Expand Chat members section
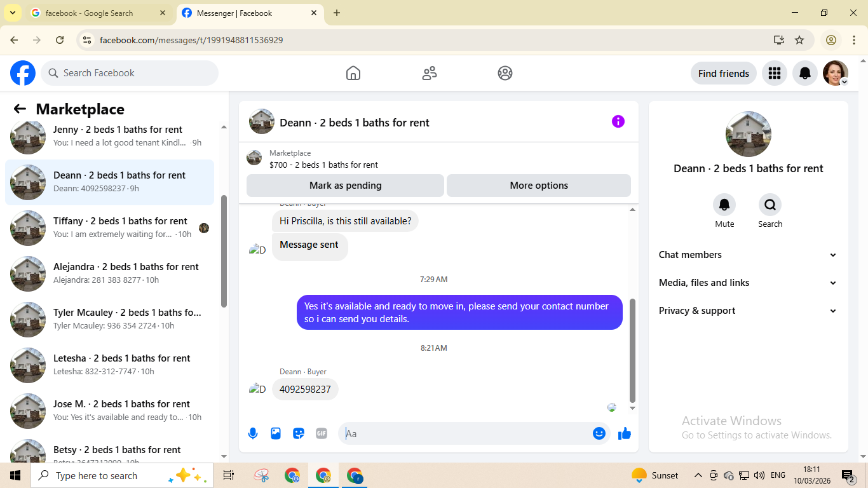 [x=748, y=255]
